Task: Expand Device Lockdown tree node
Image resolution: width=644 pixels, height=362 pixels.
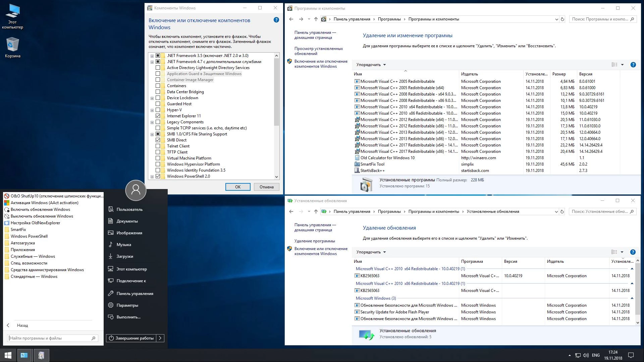Action: [x=152, y=98]
